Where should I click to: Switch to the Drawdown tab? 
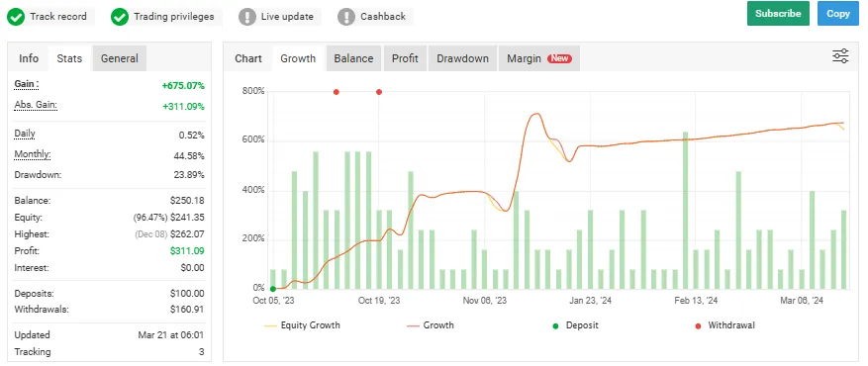point(463,58)
